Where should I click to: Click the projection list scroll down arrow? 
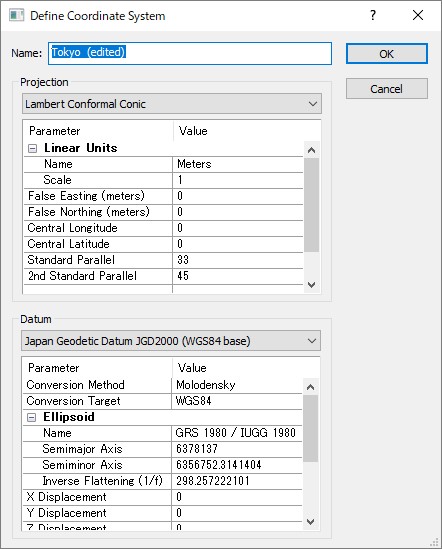(311, 285)
